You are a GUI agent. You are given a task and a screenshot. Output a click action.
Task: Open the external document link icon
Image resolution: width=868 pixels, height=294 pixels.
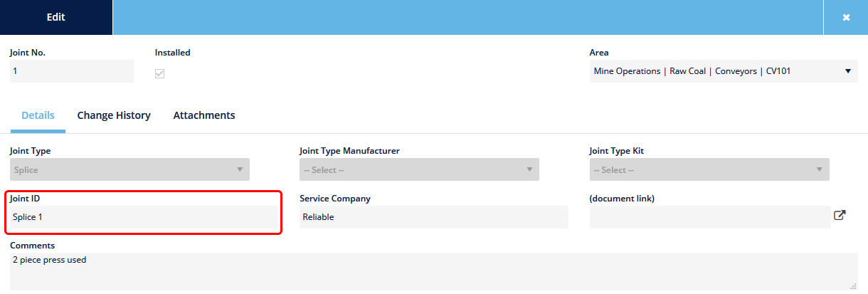pyautogui.click(x=840, y=215)
